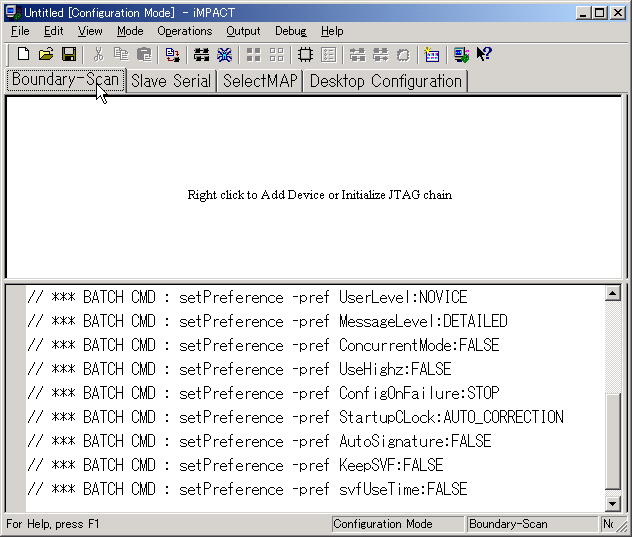Viewport: 632px width, 537px height.
Task: Click the Open folder toolbar icon
Action: (46, 54)
